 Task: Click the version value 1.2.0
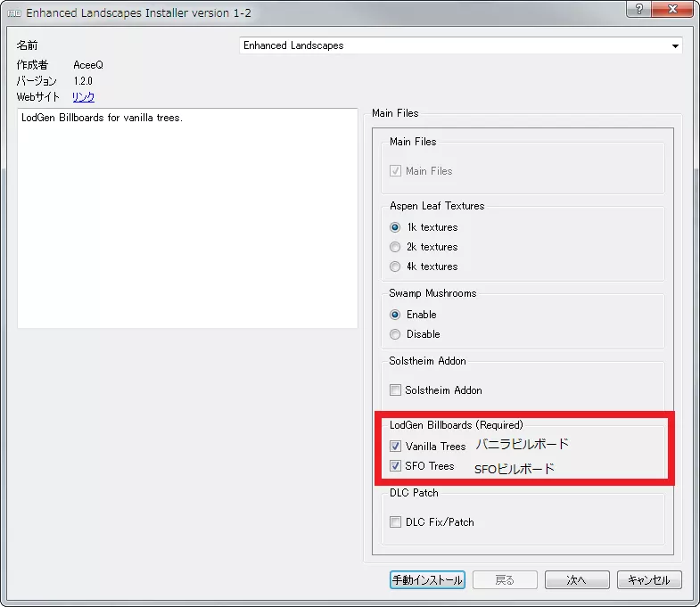click(83, 81)
